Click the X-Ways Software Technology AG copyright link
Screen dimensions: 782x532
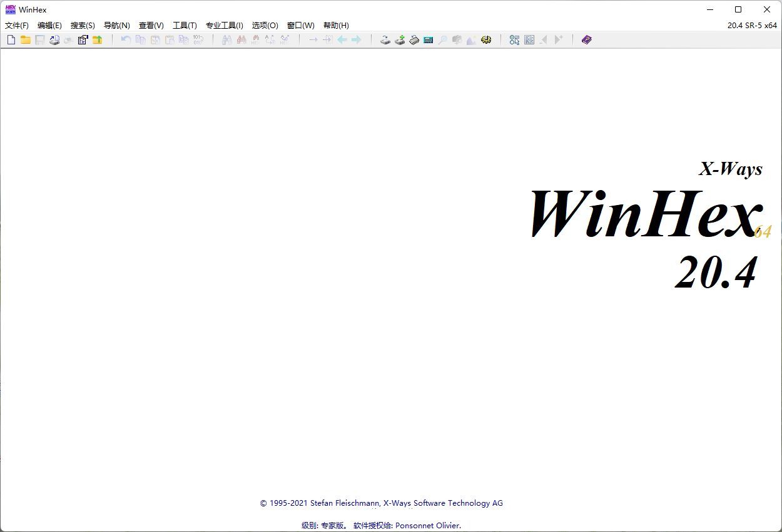coord(442,503)
